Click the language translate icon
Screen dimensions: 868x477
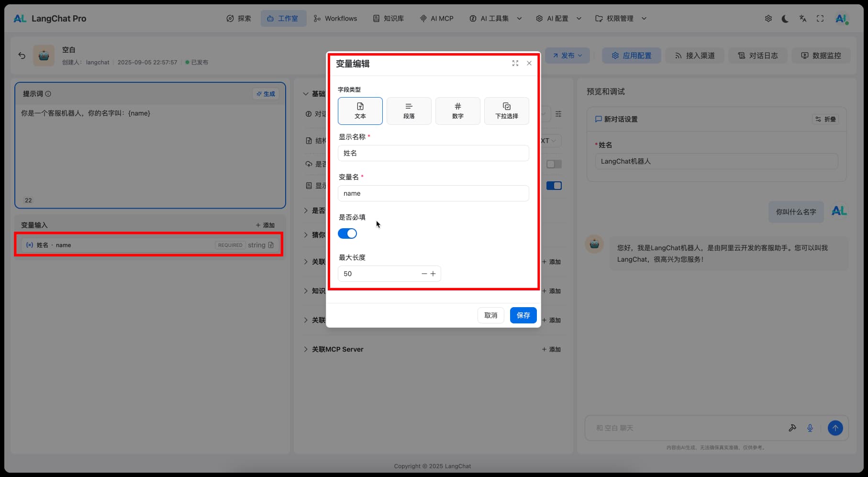coord(802,19)
